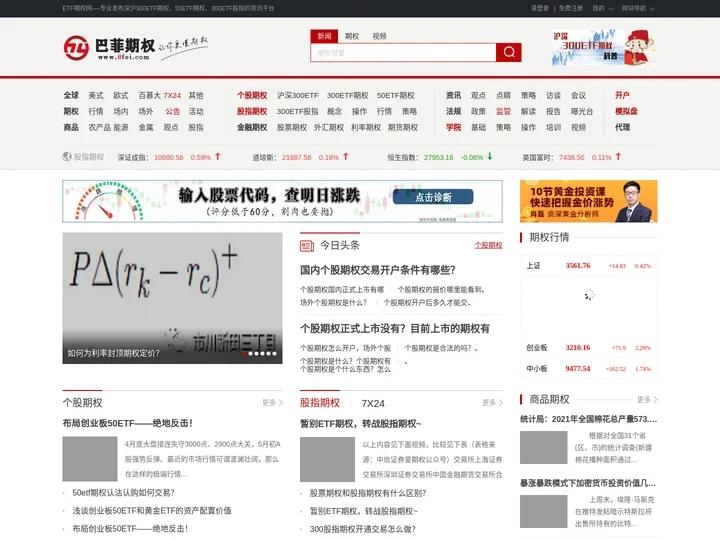Click the first carousel indicator dot
The width and height of the screenshot is (720, 540).
245,354
